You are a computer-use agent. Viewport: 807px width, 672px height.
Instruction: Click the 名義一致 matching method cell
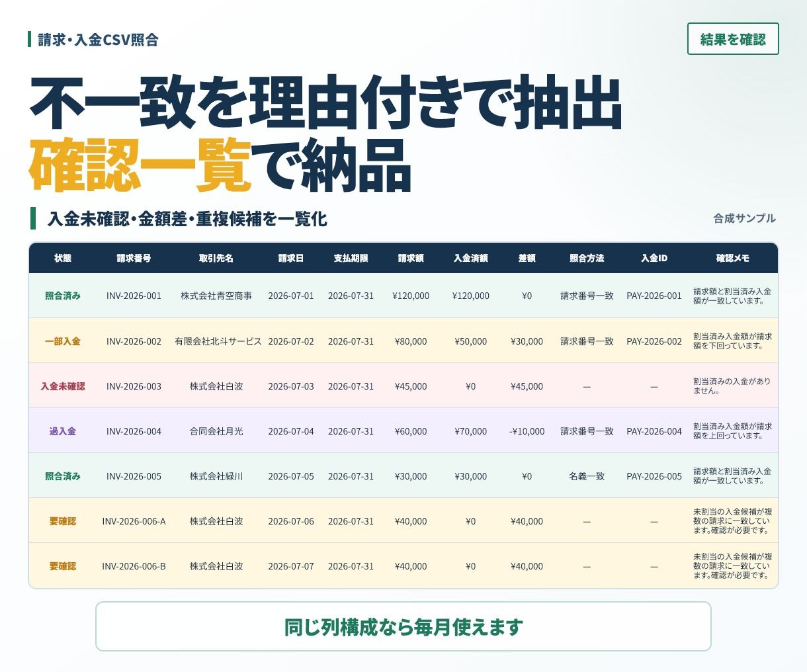point(587,476)
